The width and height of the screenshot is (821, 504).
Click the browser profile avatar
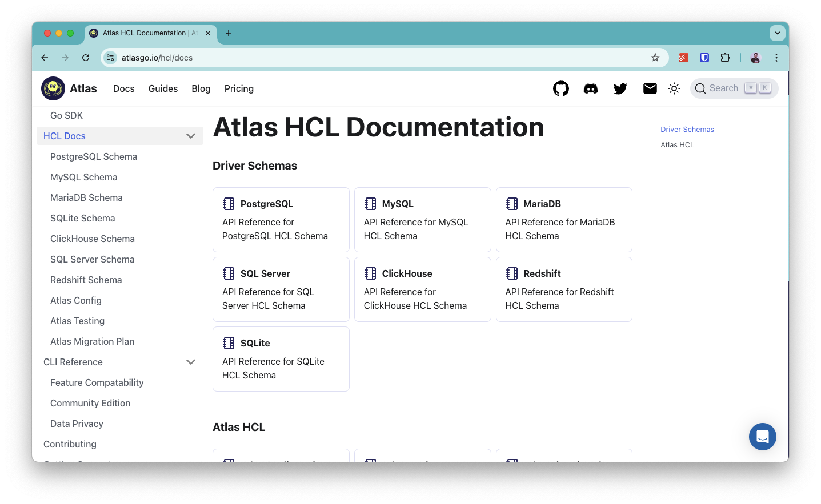[755, 57]
